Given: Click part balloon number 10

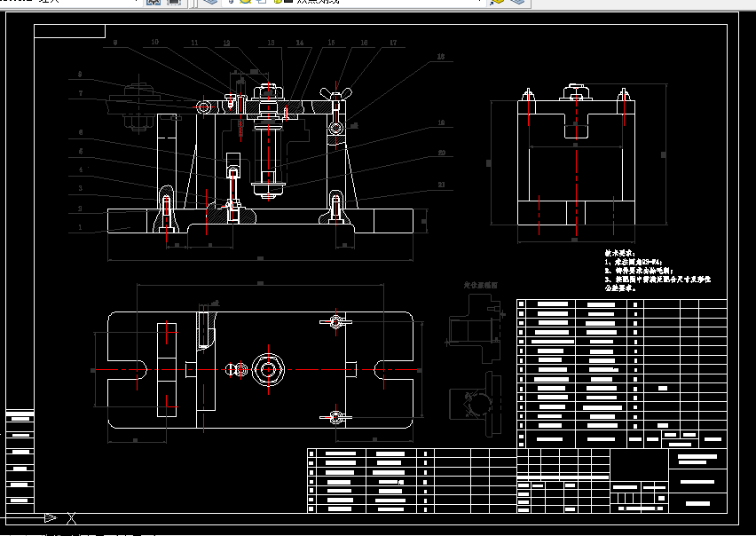Looking at the screenshot, I should click(x=154, y=42).
